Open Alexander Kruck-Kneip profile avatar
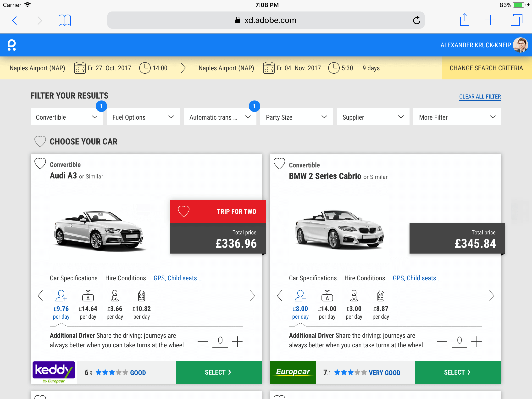Image resolution: width=532 pixels, height=399 pixels. tap(520, 45)
